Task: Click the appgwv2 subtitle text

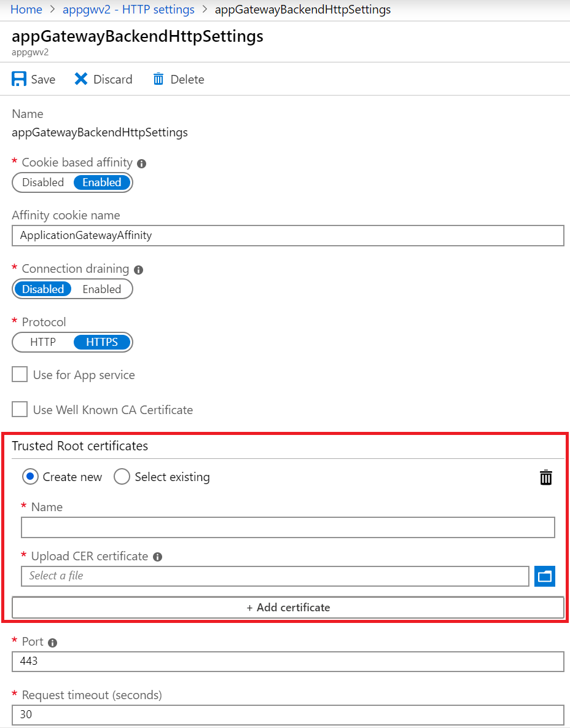Action: (30, 52)
